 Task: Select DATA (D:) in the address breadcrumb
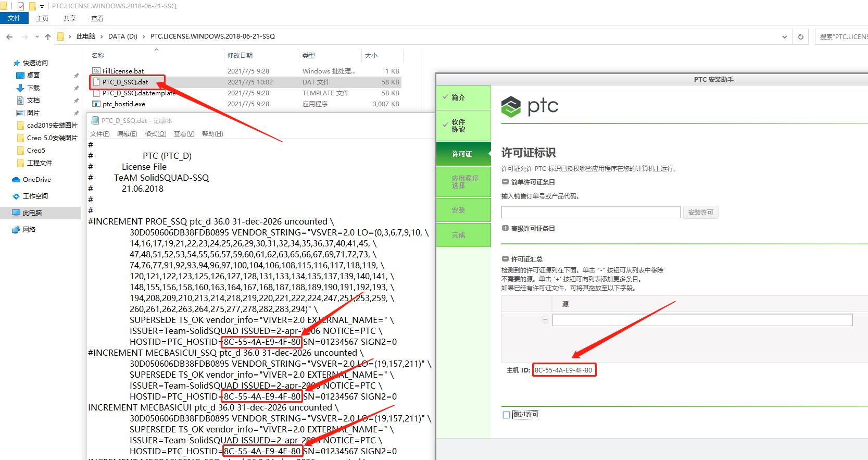(x=123, y=36)
